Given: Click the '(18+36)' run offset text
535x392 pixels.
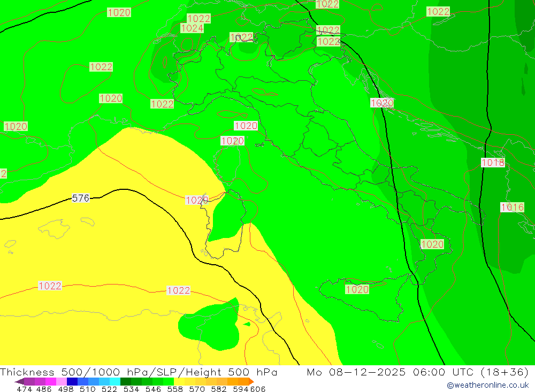Looking at the screenshot, I should 505,372.
